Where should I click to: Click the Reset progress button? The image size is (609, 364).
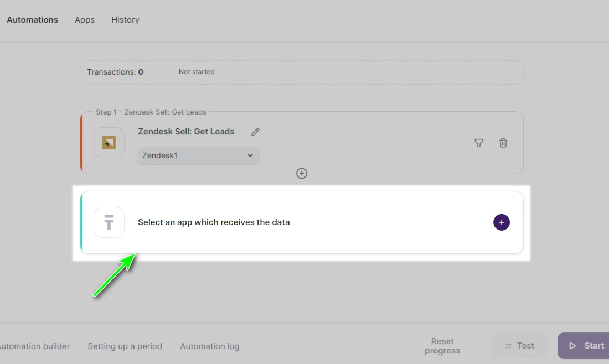(442, 345)
